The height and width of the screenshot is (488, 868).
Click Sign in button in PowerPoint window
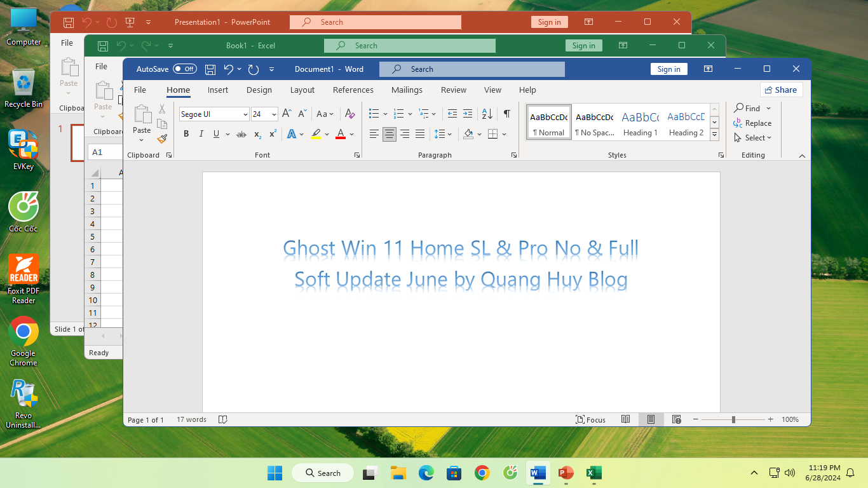(x=549, y=22)
